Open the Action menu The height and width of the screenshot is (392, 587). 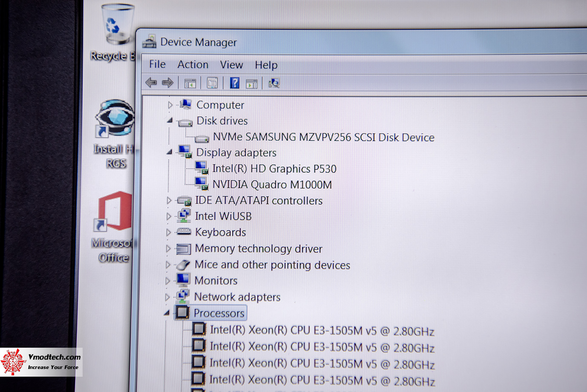pyautogui.click(x=193, y=64)
